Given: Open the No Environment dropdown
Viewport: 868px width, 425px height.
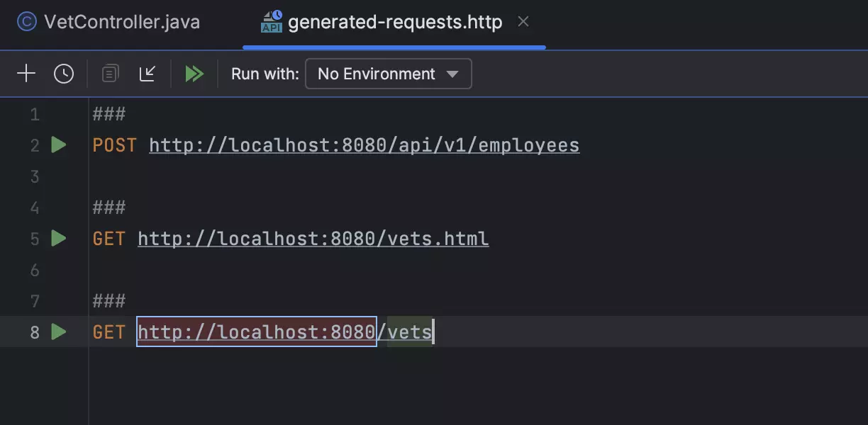Looking at the screenshot, I should pyautogui.click(x=388, y=74).
